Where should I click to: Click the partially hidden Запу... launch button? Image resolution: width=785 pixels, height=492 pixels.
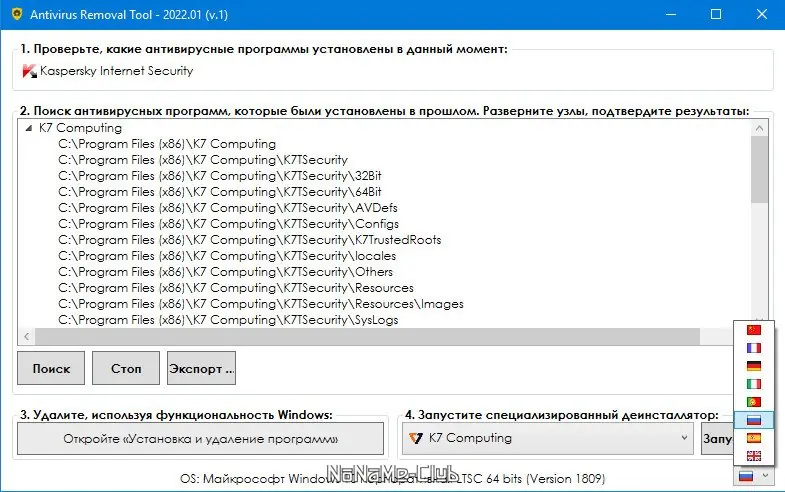tap(717, 439)
